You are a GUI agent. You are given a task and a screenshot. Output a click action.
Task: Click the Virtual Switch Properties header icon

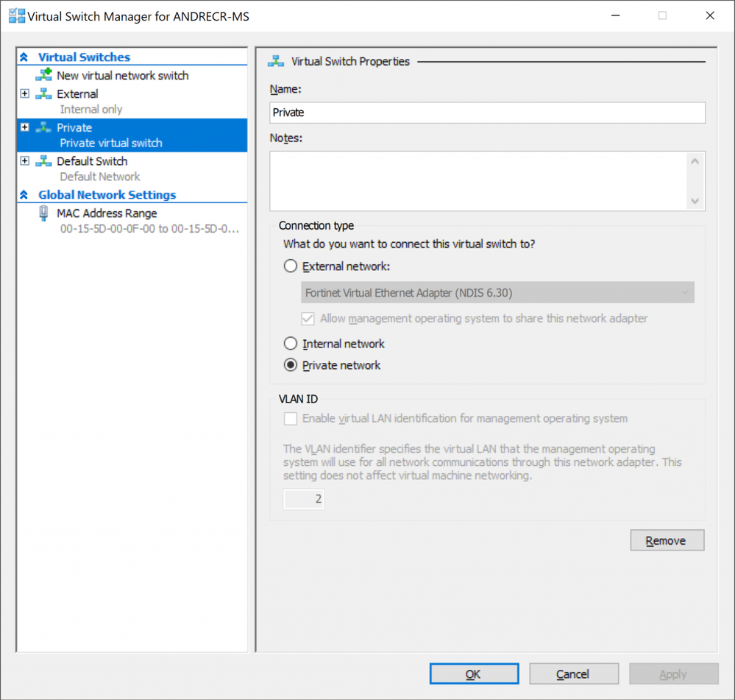pos(276,61)
